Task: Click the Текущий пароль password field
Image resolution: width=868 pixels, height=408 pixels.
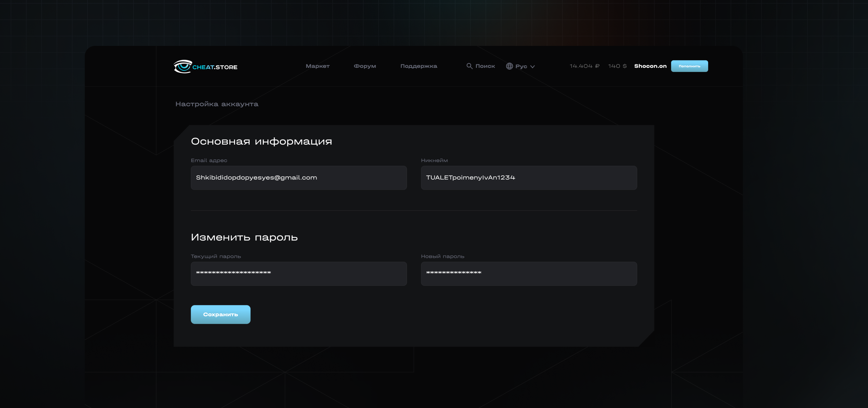Action: 298,274
